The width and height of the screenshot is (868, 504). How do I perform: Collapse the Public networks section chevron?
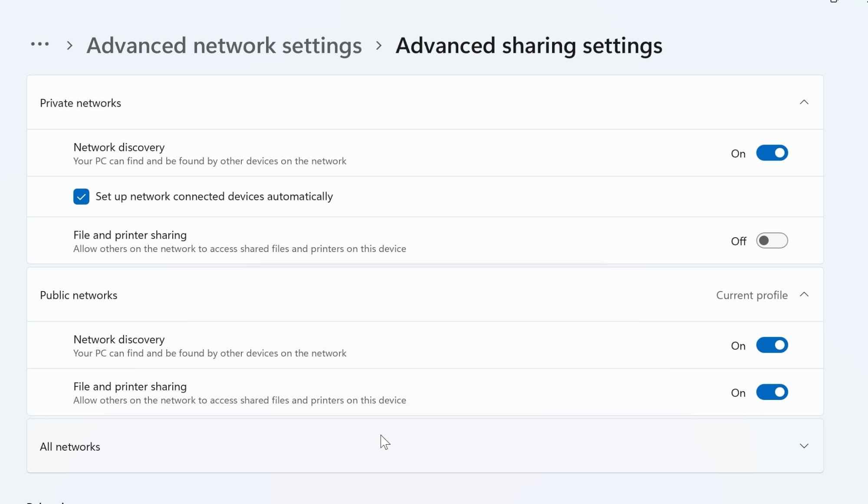804,295
